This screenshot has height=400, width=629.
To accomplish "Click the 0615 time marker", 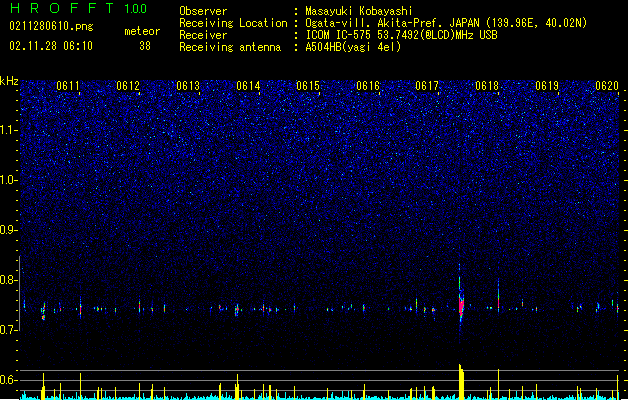I will 308,86.
